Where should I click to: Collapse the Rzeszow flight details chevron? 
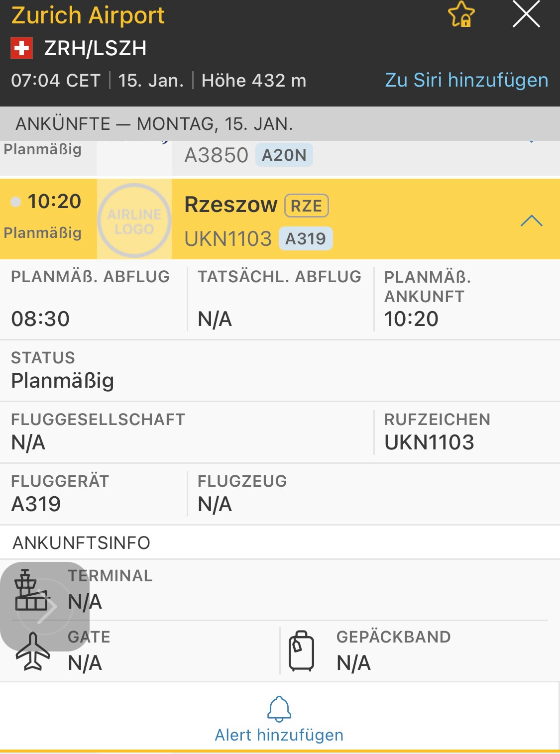531,220
